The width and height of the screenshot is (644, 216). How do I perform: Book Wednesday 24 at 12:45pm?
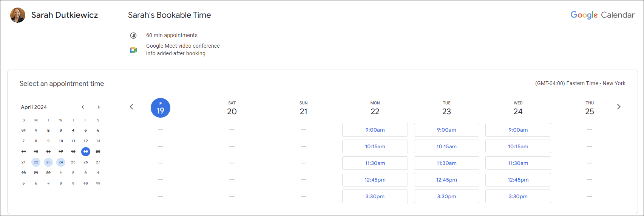(518, 180)
